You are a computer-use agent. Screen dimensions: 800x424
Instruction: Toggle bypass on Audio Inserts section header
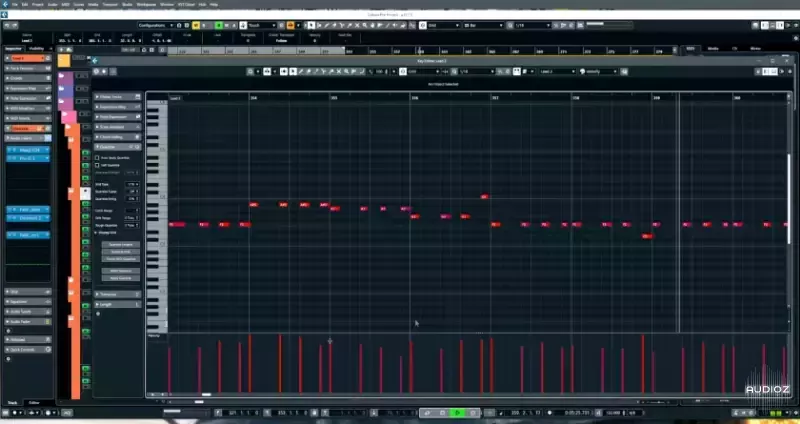pyautogui.click(x=48, y=138)
